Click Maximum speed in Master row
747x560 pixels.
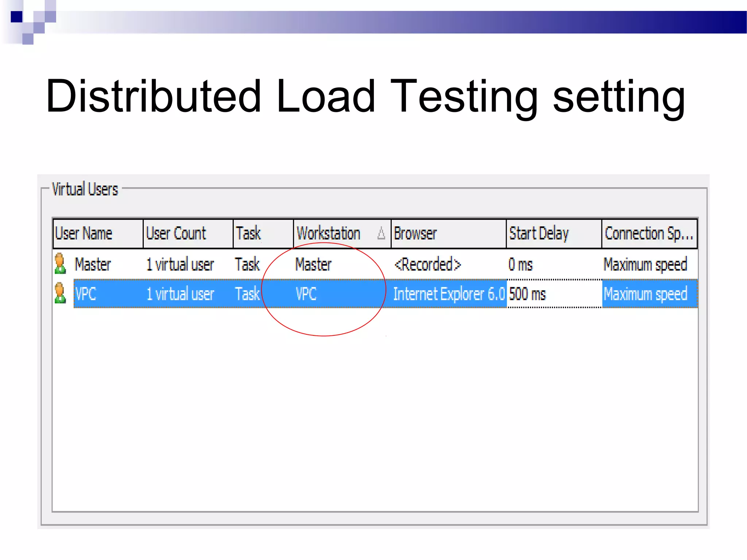(x=645, y=265)
